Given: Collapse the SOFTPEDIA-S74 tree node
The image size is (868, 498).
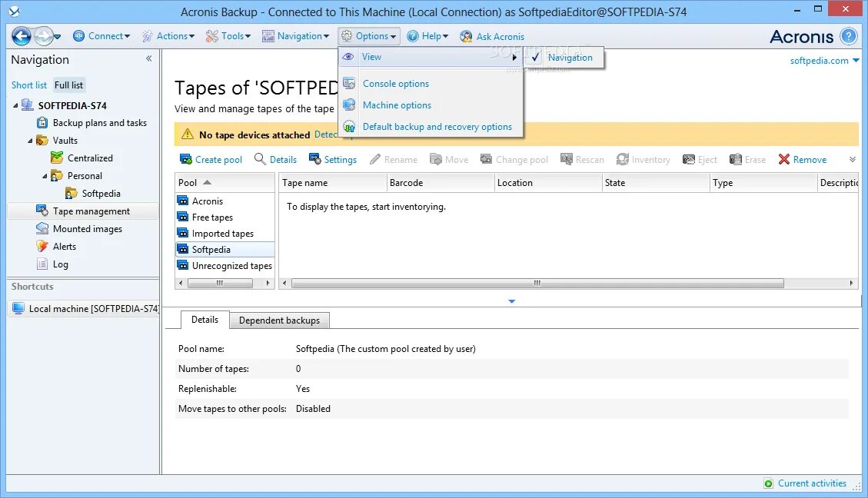Looking at the screenshot, I should (x=15, y=106).
